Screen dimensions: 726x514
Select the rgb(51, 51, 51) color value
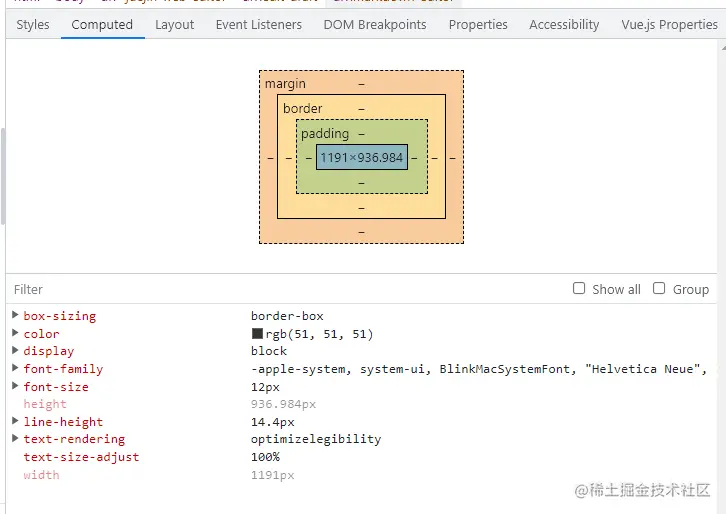(319, 334)
